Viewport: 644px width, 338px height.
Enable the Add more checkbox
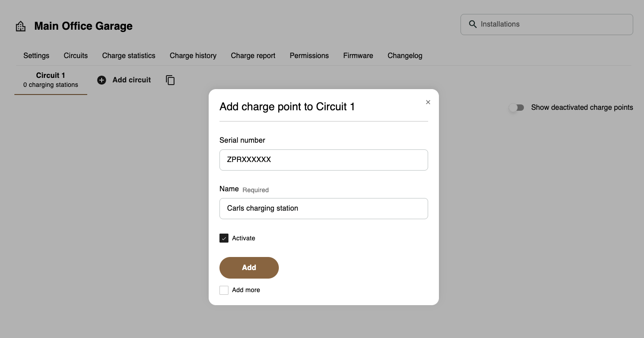pos(224,290)
